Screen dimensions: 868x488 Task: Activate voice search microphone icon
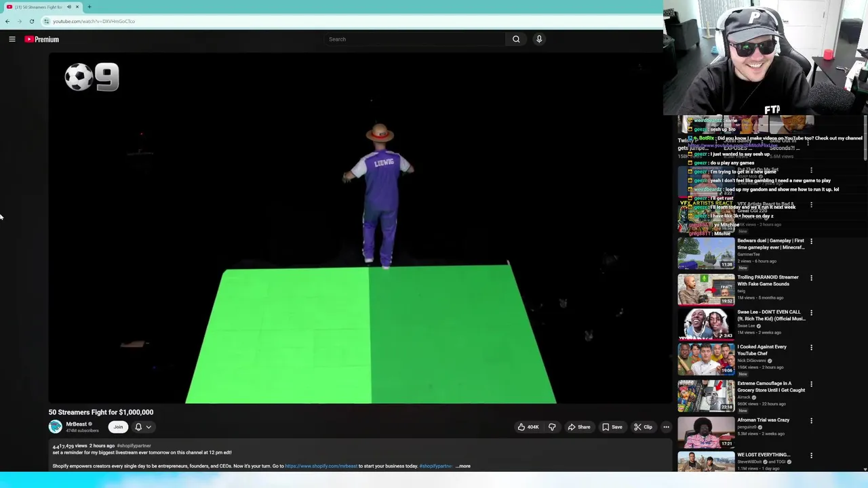[x=539, y=39]
